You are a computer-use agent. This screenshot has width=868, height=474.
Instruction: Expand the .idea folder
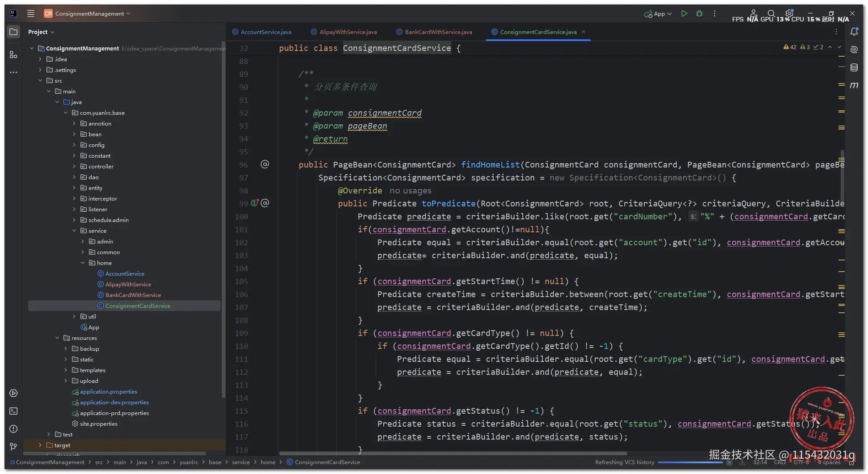pos(40,59)
